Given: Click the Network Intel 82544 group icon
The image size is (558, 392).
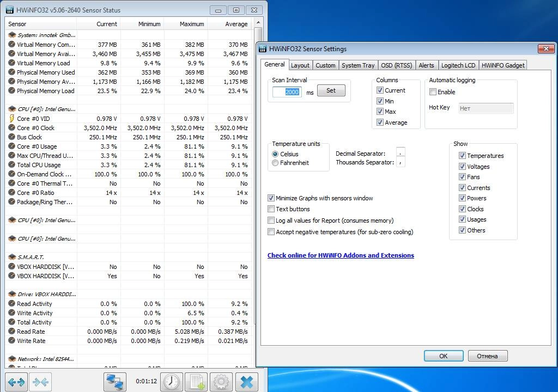Looking at the screenshot, I should pos(12,359).
